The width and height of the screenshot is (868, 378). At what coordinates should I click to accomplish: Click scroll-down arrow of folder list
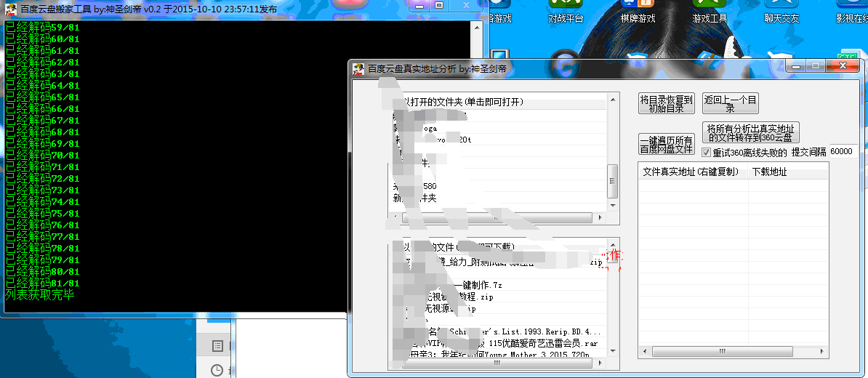click(612, 205)
